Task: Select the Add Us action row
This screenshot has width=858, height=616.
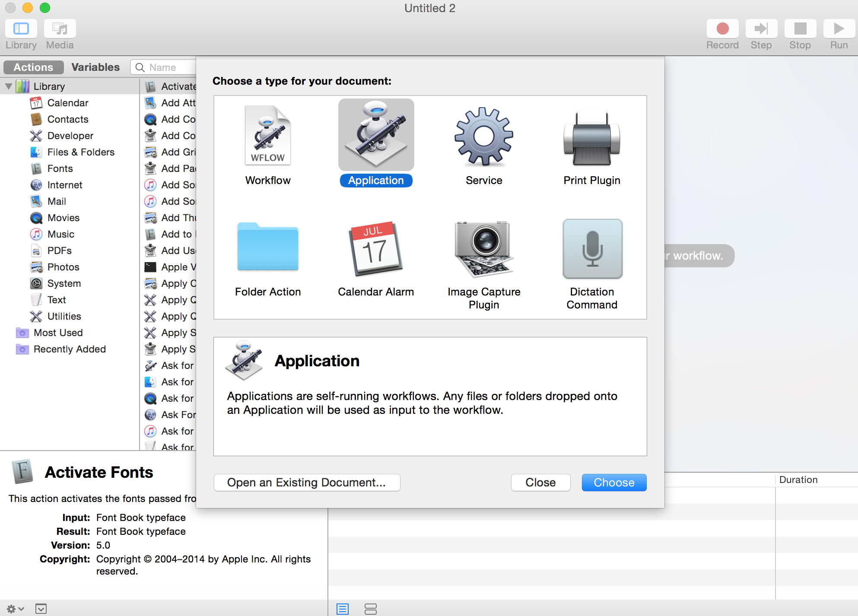Action: (x=169, y=251)
